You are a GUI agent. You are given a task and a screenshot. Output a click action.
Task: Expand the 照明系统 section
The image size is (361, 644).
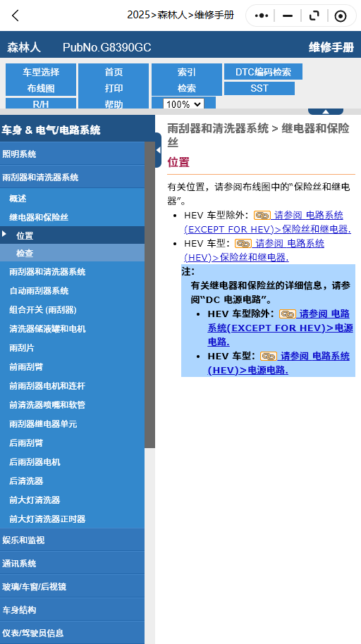click(72, 154)
